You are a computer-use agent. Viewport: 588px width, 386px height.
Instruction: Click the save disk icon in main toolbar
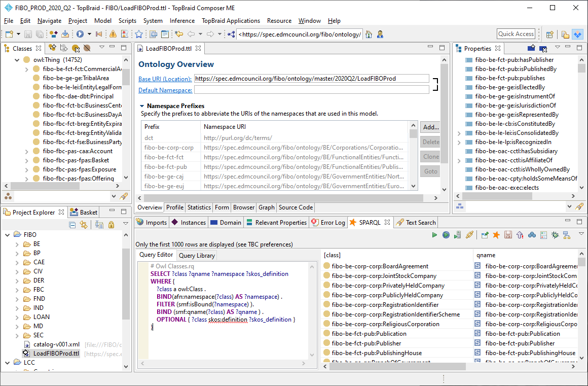click(28, 34)
